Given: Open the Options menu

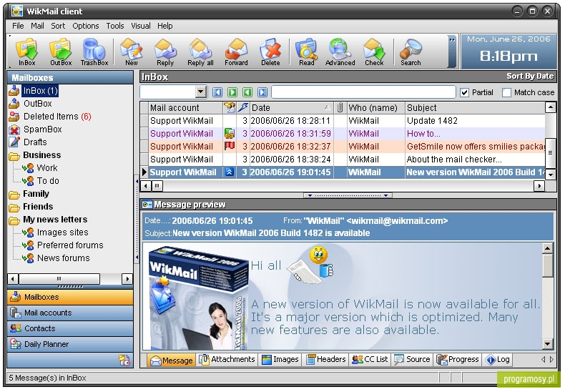Looking at the screenshot, I should (85, 26).
